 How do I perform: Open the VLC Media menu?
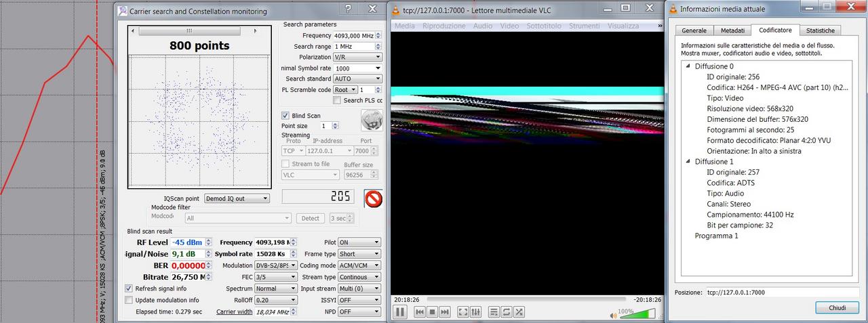(405, 26)
